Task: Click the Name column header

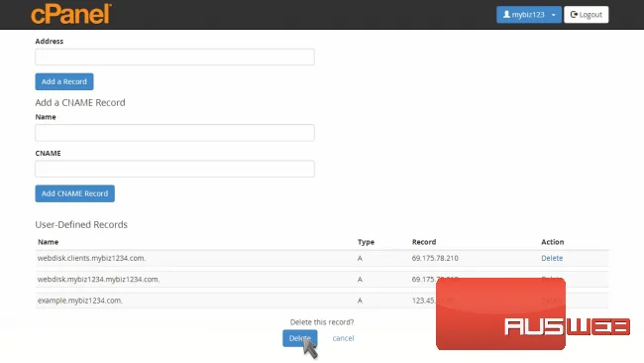Action: [49, 242]
